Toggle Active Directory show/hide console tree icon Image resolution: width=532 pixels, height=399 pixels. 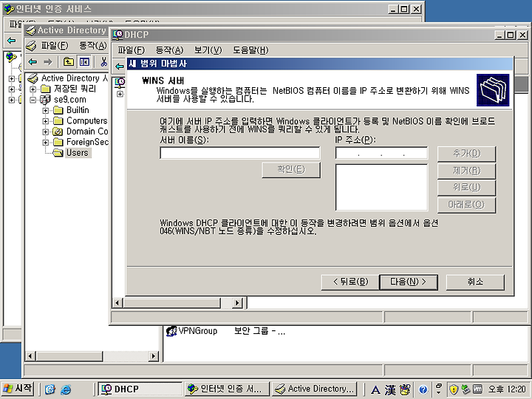pyautogui.click(x=83, y=62)
